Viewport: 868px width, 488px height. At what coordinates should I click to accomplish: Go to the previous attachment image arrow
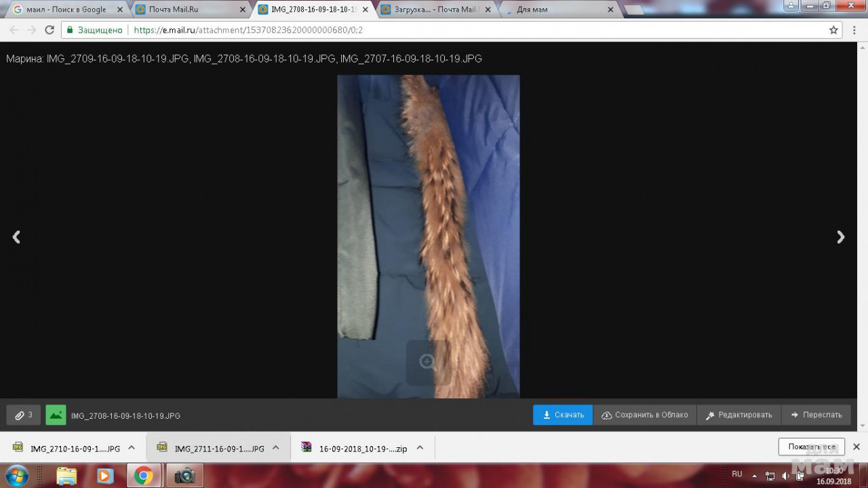tap(16, 237)
